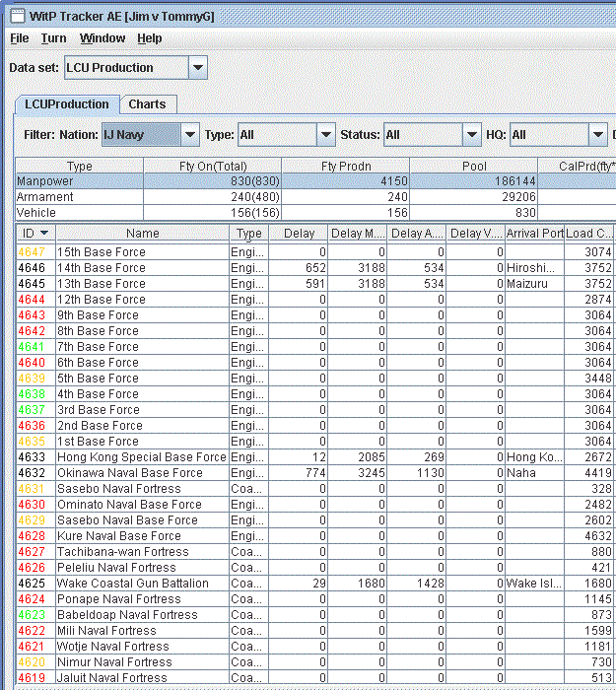Click load cost value 4632
Image resolution: width=616 pixels, height=690 pixels.
point(598,536)
